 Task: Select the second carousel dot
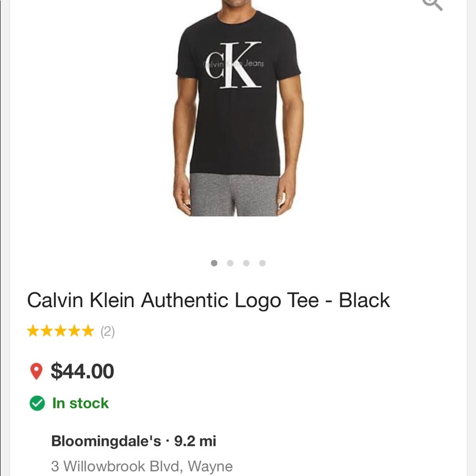230,263
